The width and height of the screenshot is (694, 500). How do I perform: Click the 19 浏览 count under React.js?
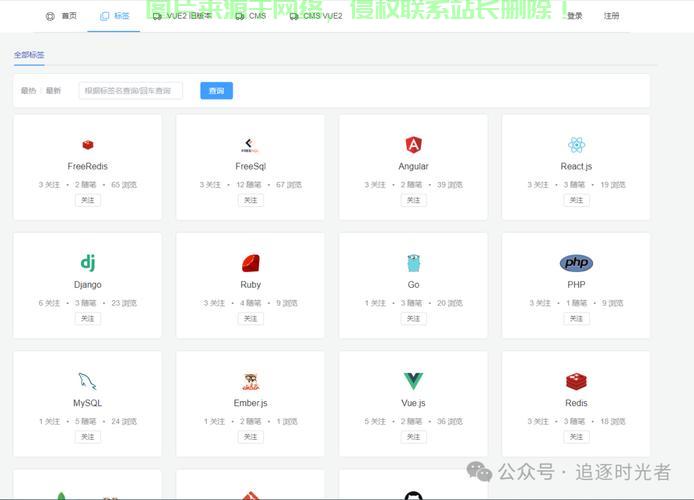pos(613,185)
